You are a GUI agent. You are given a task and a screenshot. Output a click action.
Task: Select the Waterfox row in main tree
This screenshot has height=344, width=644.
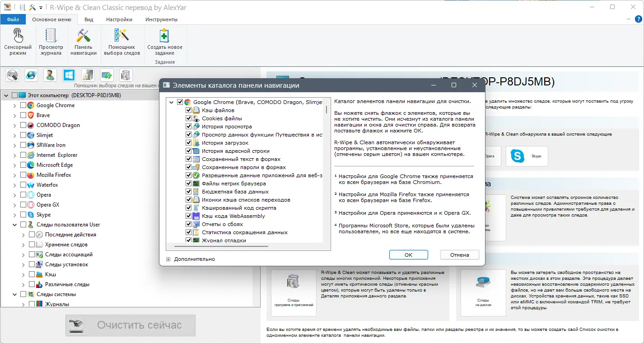point(47,185)
